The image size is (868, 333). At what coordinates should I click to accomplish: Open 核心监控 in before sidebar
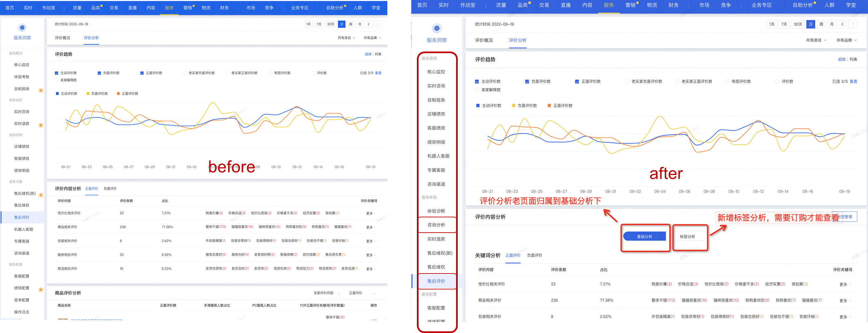(22, 65)
